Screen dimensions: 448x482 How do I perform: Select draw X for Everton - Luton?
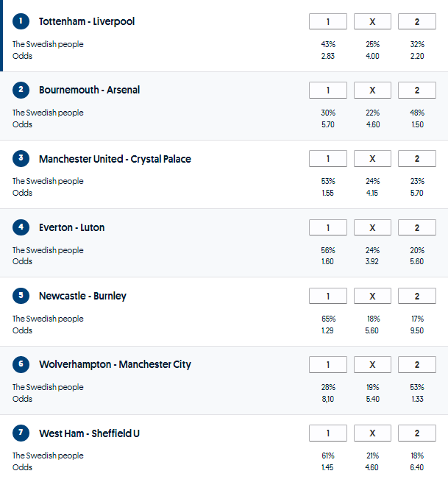(372, 228)
